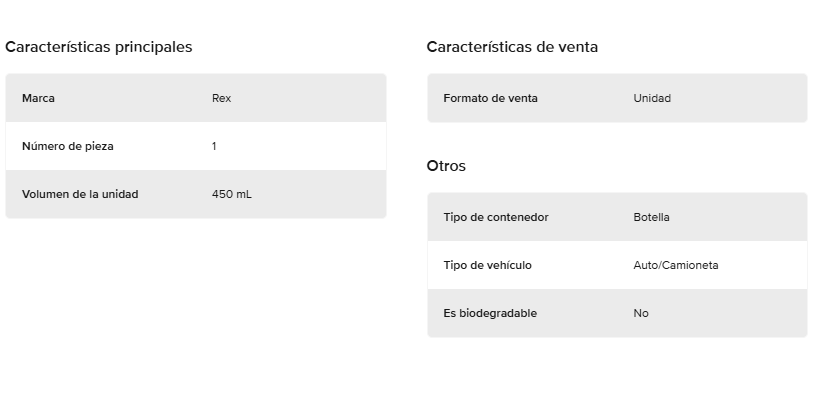Select the Es biodegradable label
This screenshot has height=404, width=823.
(x=490, y=313)
